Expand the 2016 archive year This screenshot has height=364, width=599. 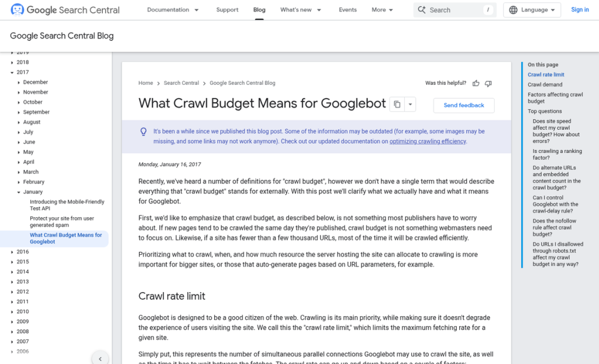coord(12,252)
